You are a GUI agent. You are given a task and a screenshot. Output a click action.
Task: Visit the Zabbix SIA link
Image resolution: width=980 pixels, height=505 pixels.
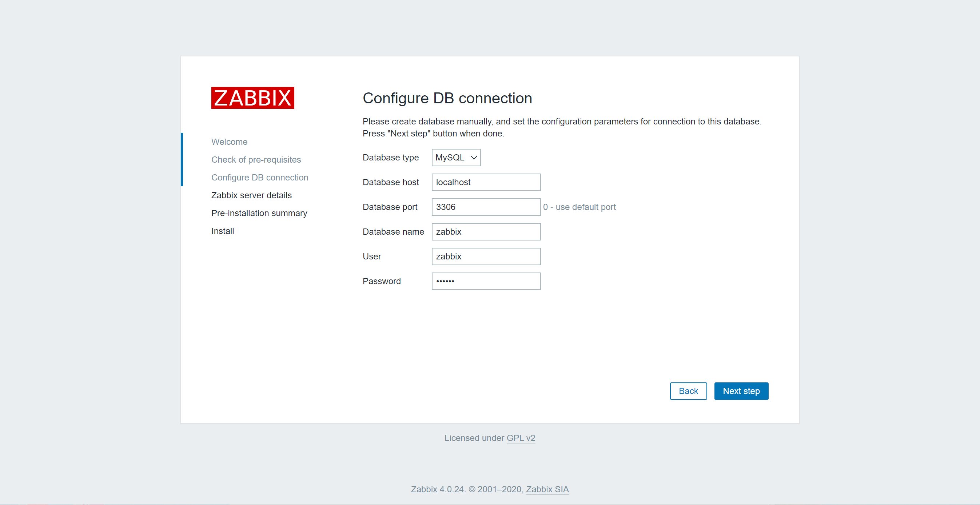pos(547,489)
